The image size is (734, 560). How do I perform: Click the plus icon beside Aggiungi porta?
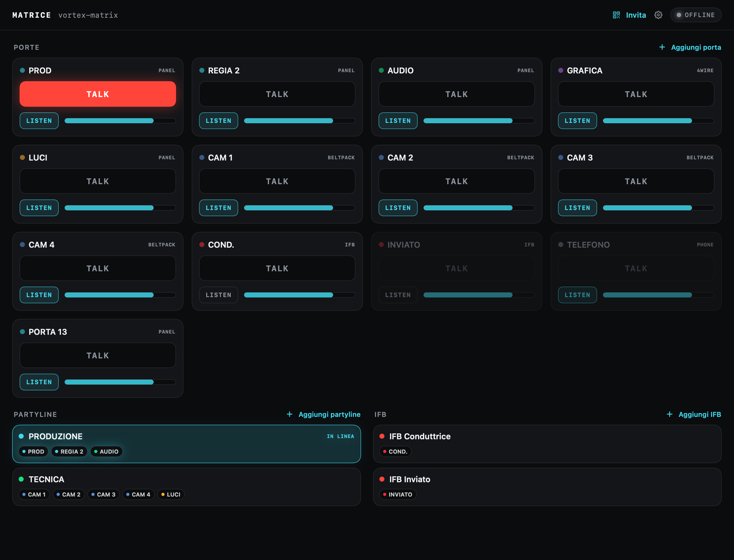tap(662, 47)
